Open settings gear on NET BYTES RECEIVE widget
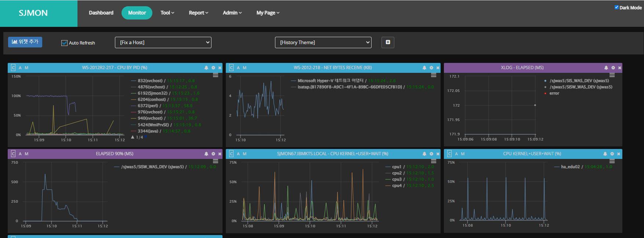 click(x=431, y=68)
